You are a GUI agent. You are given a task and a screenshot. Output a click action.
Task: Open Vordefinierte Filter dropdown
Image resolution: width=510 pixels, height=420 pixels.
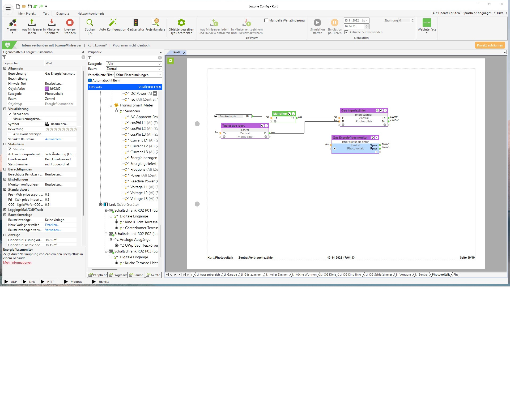pos(138,75)
